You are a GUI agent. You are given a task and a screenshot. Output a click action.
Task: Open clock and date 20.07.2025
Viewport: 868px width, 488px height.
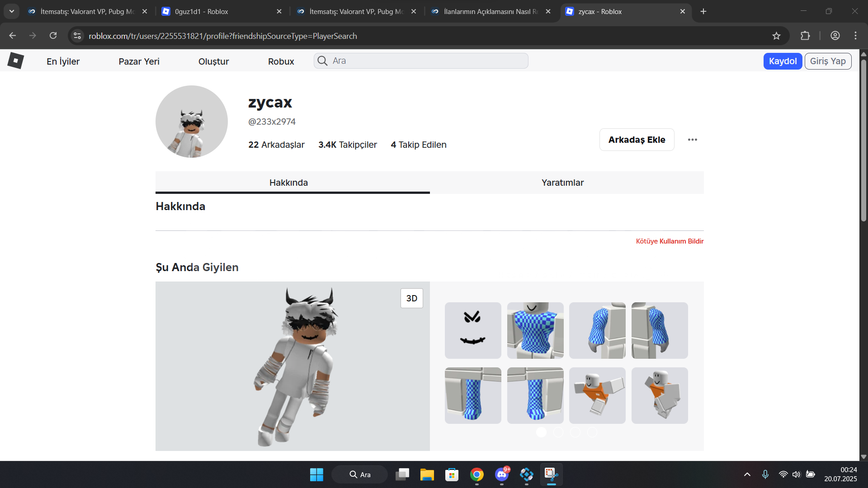[840, 474]
